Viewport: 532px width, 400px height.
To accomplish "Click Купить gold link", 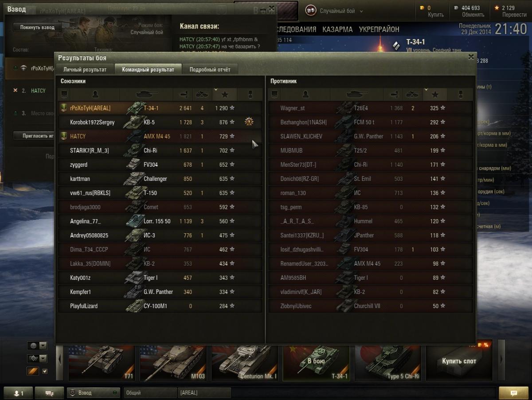I will [x=435, y=15].
